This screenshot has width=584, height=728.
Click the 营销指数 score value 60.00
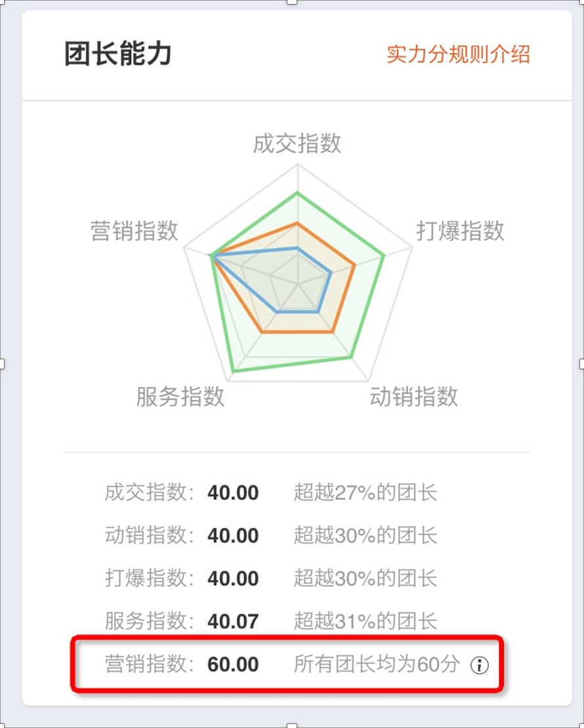point(233,664)
